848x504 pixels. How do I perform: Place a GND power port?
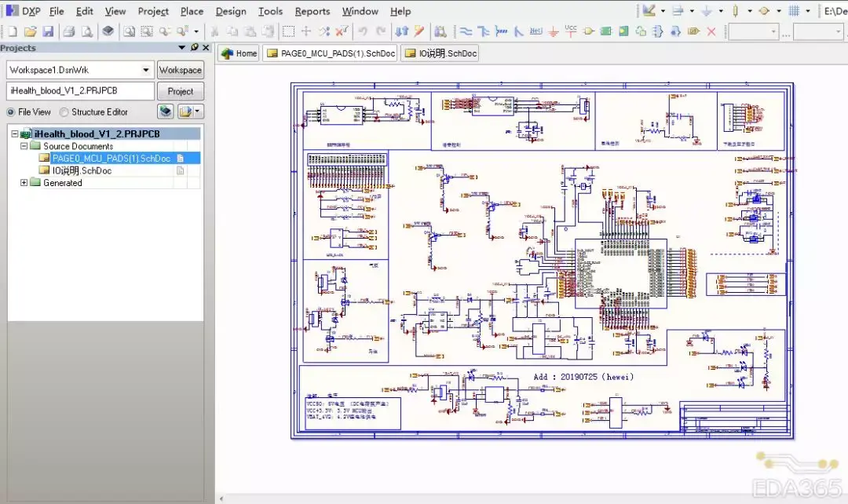click(554, 31)
